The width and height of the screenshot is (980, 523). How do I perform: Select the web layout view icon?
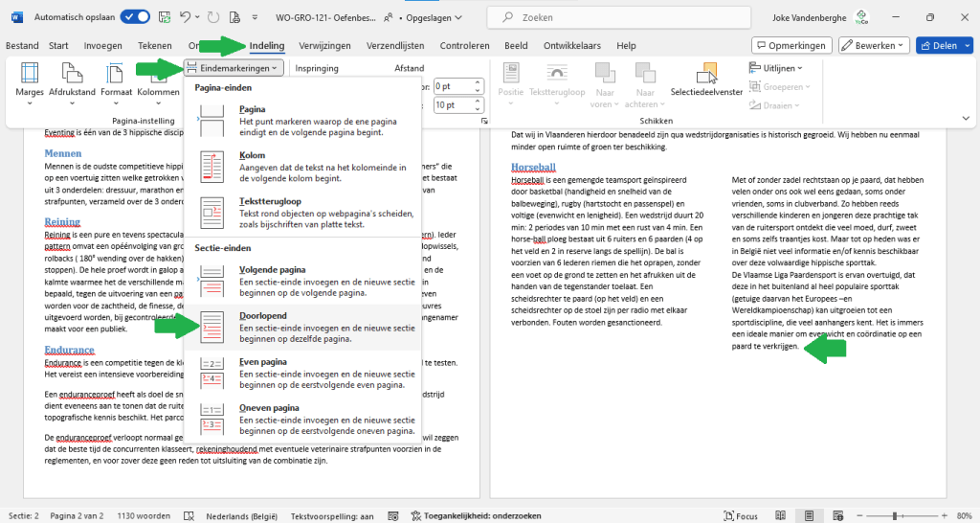838,516
